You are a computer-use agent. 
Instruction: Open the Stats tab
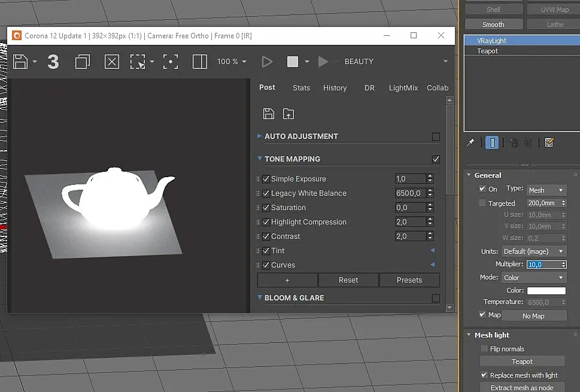tap(301, 88)
